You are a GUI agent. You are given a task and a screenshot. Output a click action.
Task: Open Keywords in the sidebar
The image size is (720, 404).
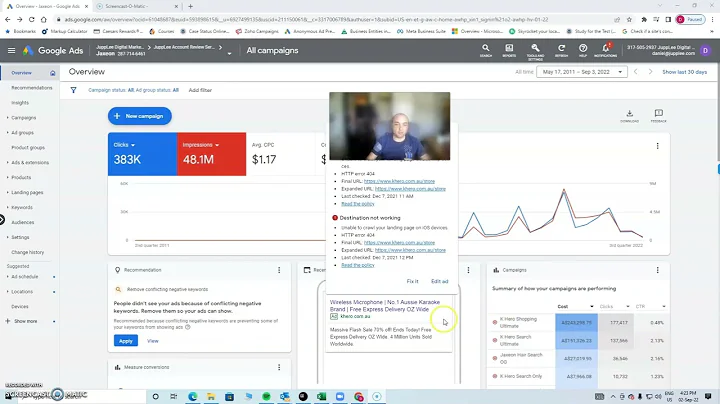(22, 208)
